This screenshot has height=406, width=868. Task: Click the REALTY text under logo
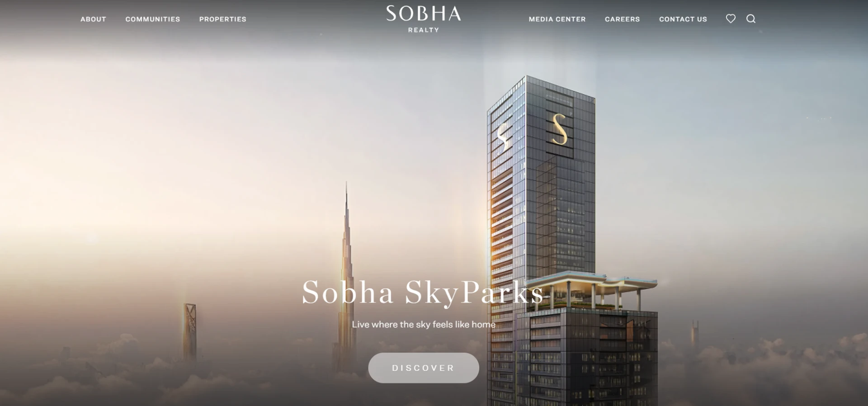click(424, 30)
